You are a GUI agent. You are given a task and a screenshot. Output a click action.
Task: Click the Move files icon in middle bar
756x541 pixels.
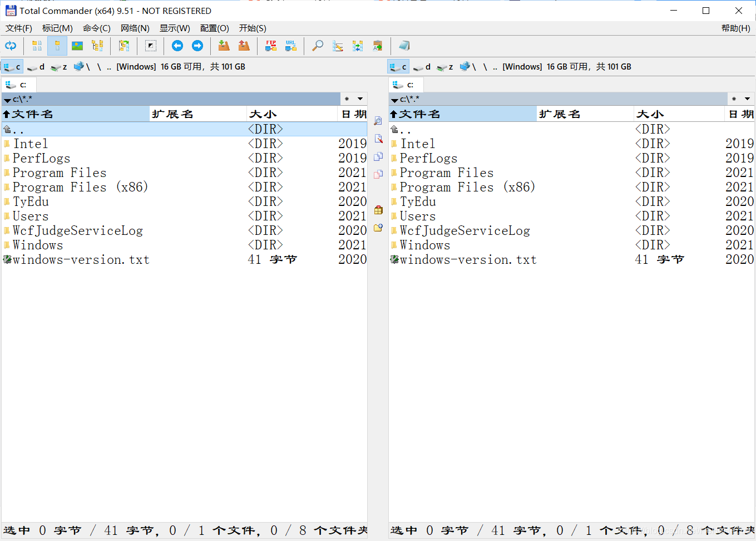tap(378, 174)
